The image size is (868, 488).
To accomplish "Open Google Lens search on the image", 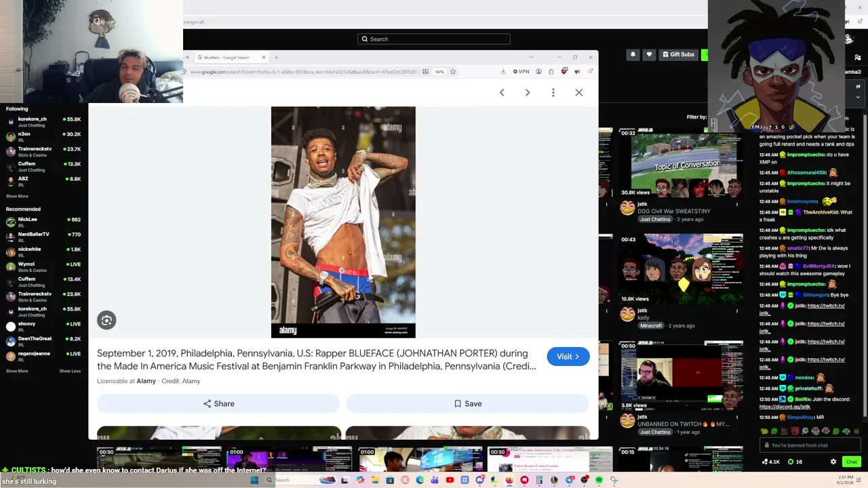I will tap(106, 320).
